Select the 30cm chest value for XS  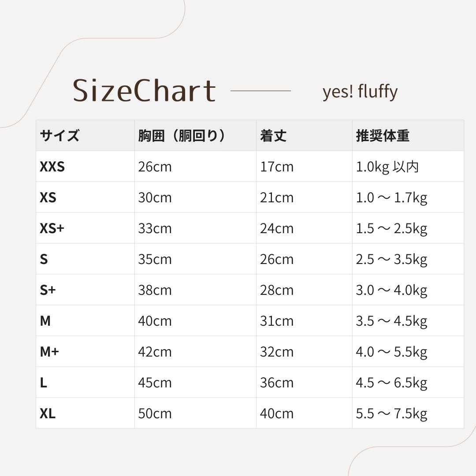click(155, 197)
